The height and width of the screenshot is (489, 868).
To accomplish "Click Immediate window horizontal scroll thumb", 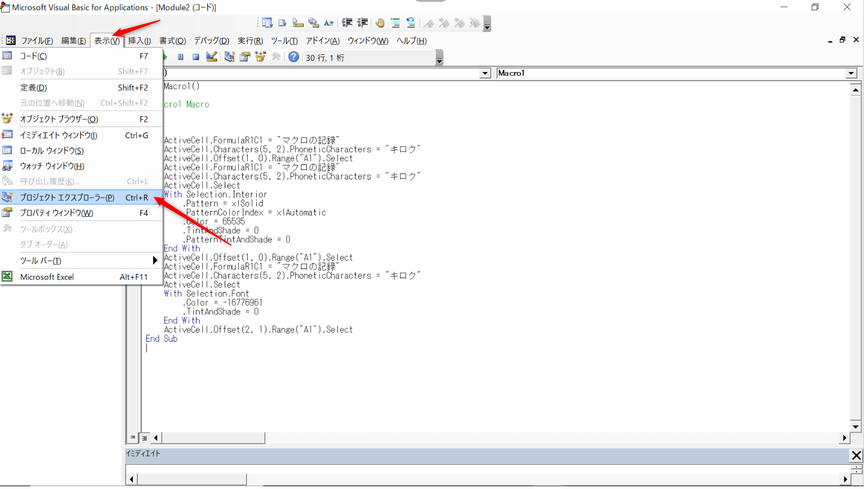I will tap(192, 479).
